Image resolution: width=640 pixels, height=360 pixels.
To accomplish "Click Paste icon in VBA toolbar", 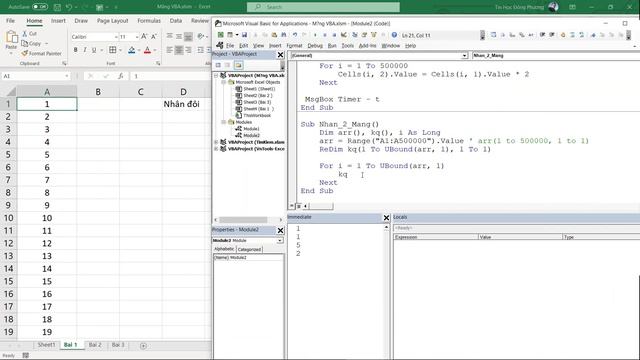I will pyautogui.click(x=274, y=35).
